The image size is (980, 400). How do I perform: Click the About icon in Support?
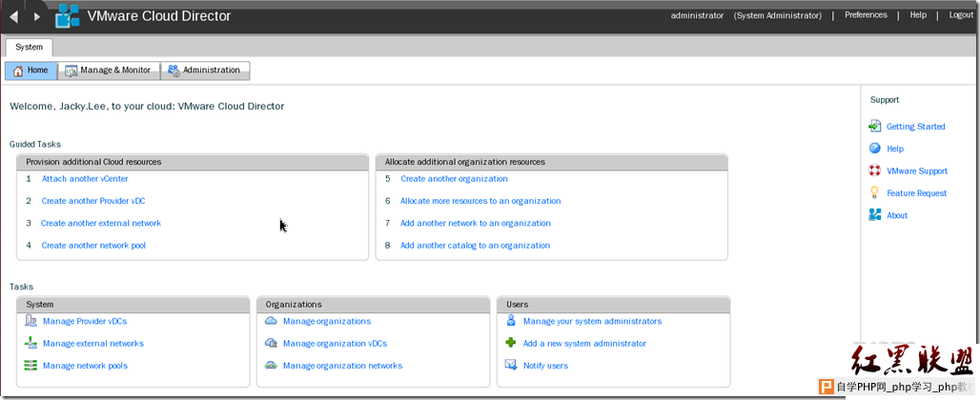tap(875, 214)
